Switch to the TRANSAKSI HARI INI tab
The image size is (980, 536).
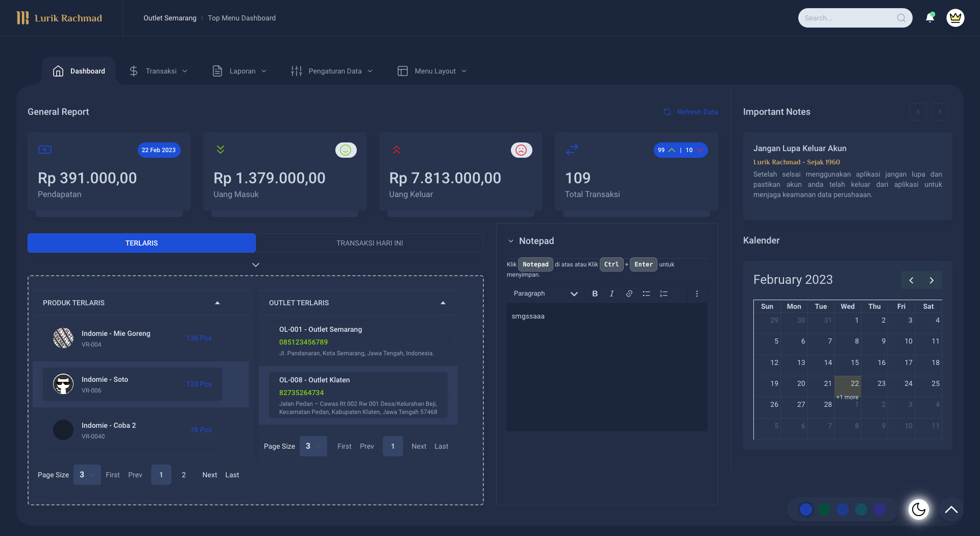(371, 243)
